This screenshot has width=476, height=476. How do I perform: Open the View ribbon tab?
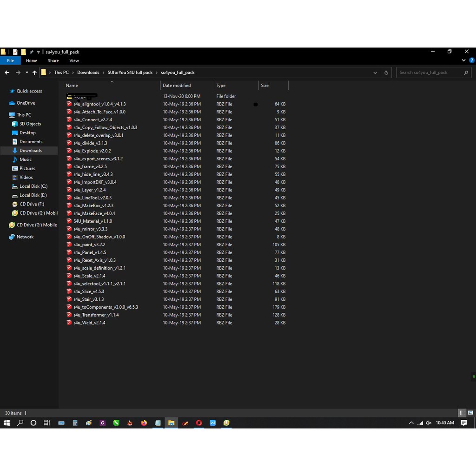coord(74,60)
